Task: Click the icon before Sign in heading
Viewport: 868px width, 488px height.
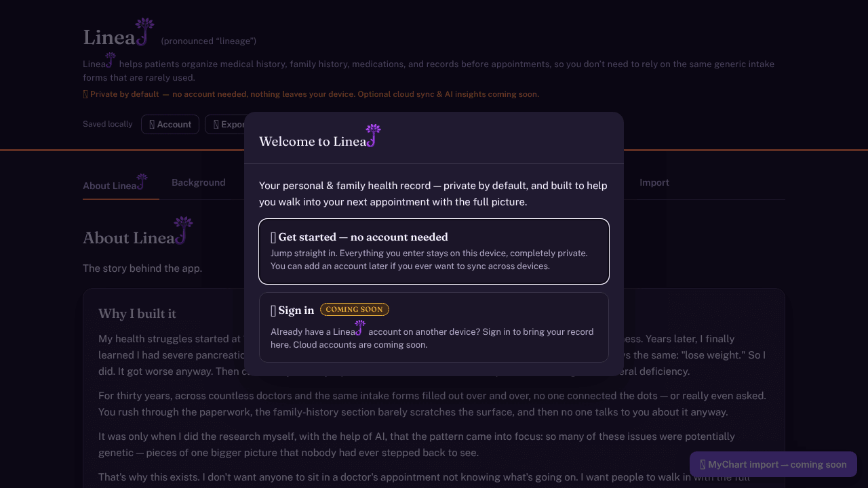Action: (273, 310)
